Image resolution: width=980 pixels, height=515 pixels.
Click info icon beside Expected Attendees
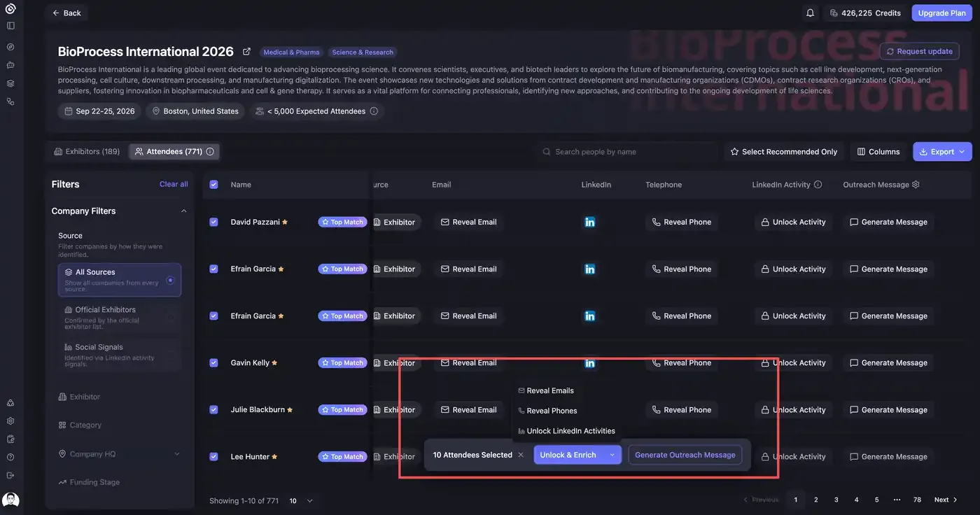point(374,111)
